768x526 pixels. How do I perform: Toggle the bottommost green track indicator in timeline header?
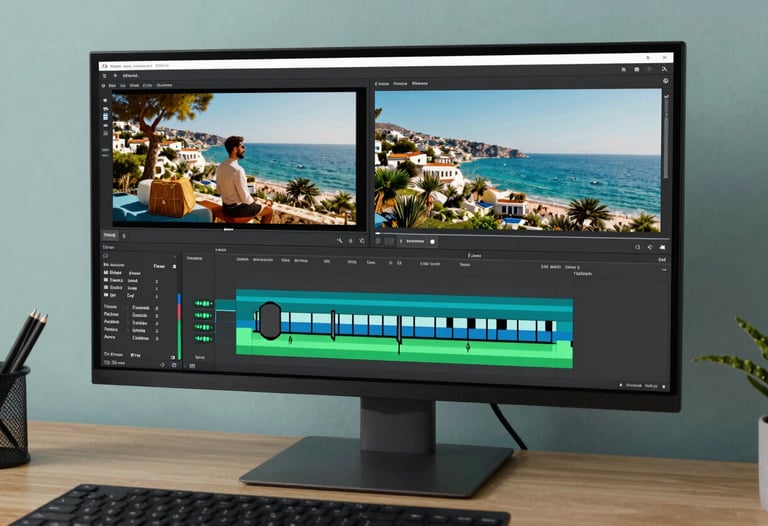pyautogui.click(x=203, y=339)
